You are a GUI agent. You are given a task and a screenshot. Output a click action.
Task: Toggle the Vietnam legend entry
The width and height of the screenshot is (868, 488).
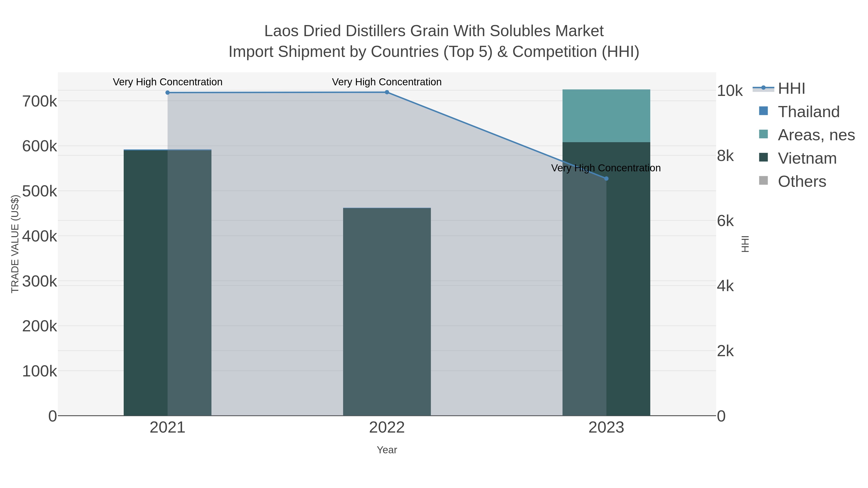tap(798, 158)
